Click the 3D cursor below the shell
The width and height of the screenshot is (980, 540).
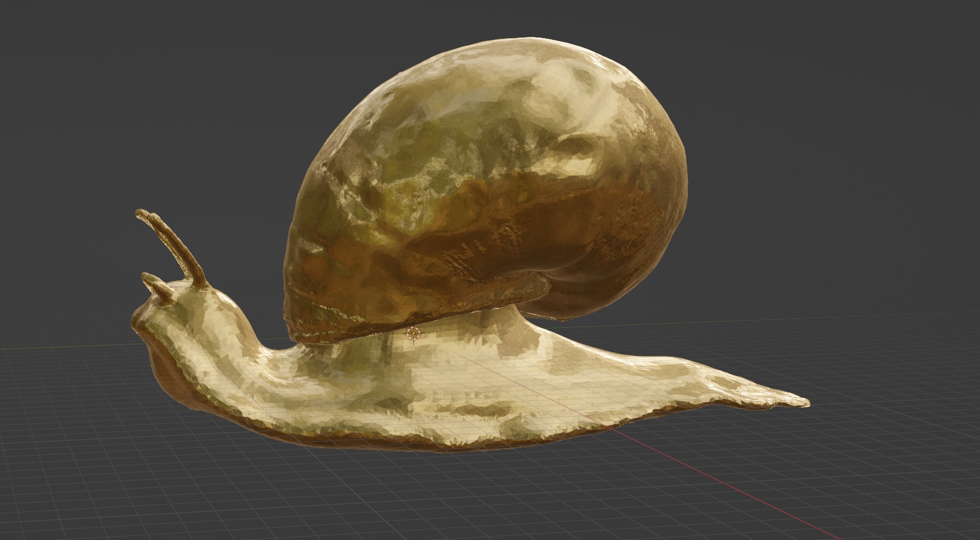coord(414,333)
